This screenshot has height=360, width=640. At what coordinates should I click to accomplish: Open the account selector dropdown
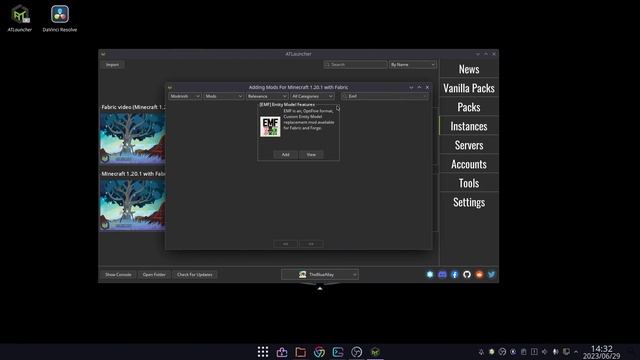coord(320,275)
